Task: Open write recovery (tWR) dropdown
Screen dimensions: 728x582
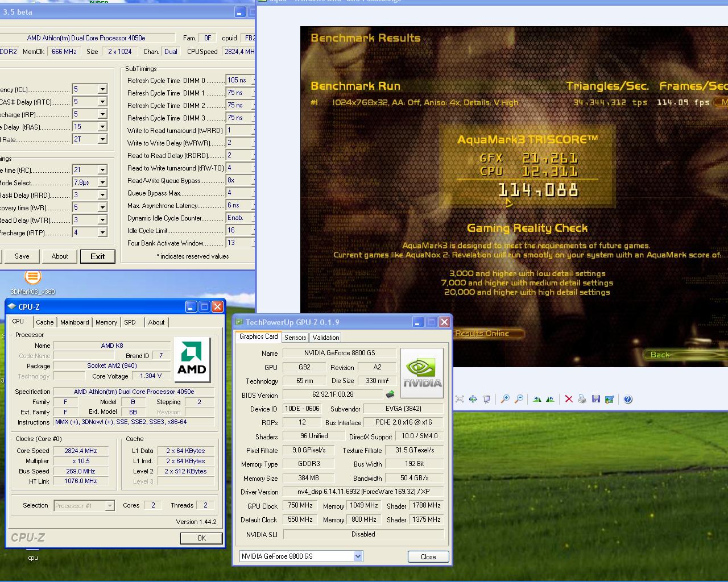Action: (102, 207)
